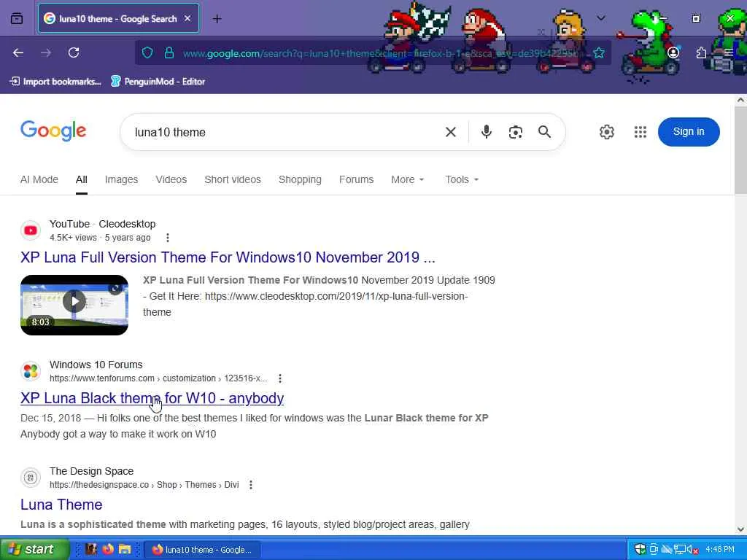Open the tracking protection shield icon
The image size is (747, 560).
pyautogui.click(x=147, y=52)
